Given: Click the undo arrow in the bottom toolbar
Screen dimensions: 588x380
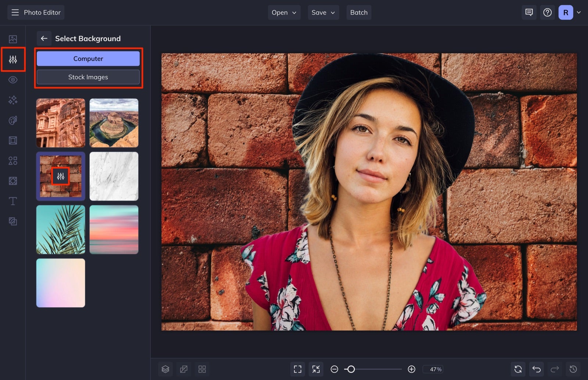Looking at the screenshot, I should 536,369.
